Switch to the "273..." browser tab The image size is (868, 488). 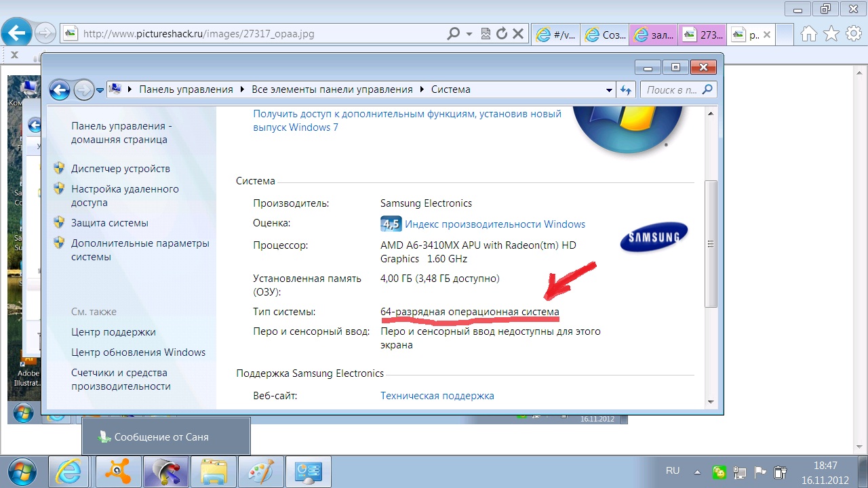pyautogui.click(x=703, y=35)
